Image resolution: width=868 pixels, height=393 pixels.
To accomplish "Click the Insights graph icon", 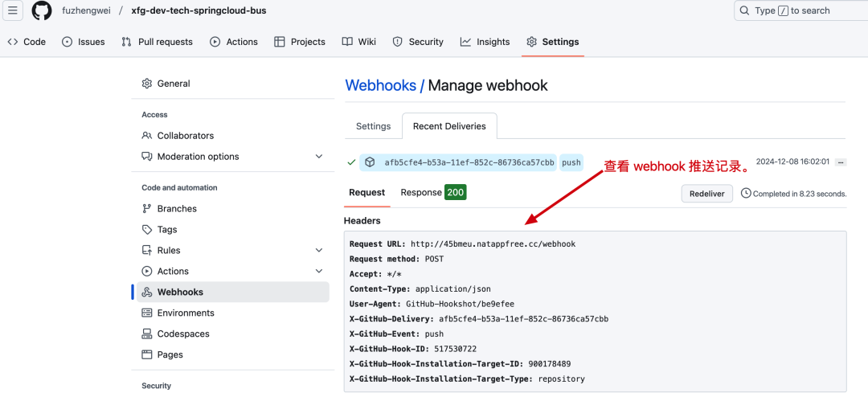I will [465, 42].
